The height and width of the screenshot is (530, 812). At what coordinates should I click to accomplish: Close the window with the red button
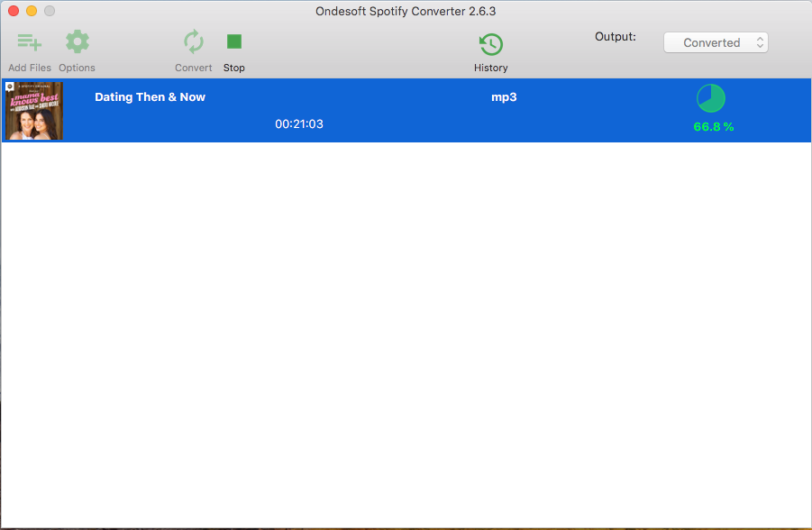click(x=14, y=11)
